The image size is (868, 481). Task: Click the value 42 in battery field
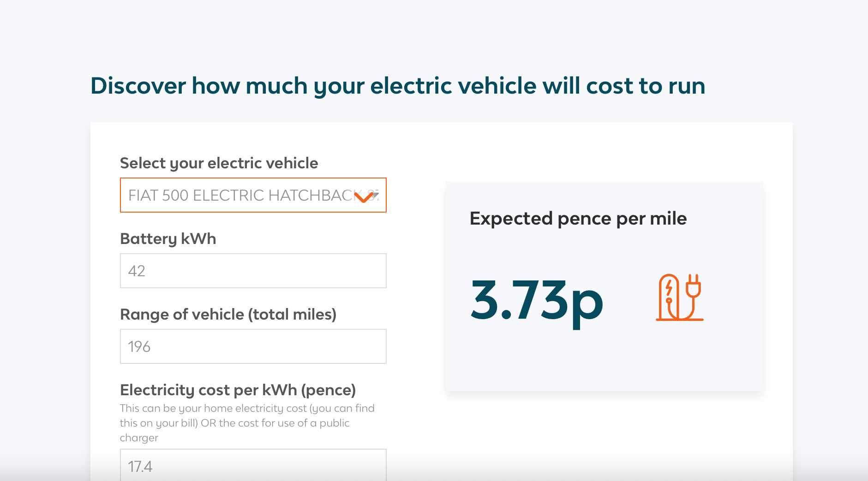137,271
